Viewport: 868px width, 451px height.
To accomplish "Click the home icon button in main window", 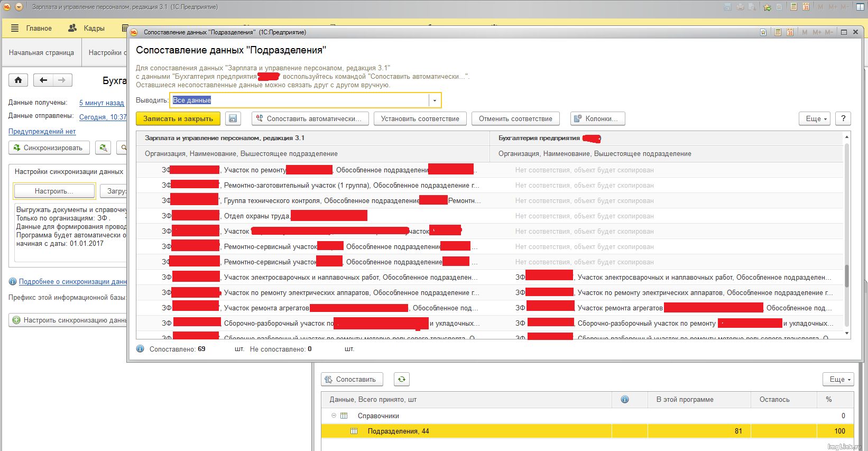I will pyautogui.click(x=18, y=80).
